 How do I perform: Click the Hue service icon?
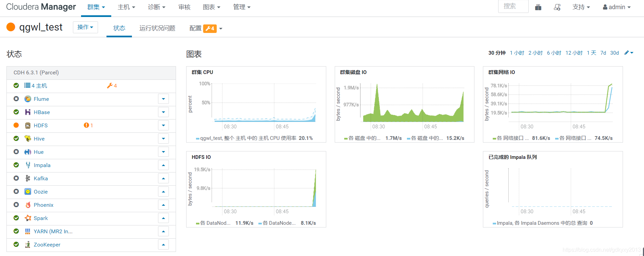tap(28, 152)
